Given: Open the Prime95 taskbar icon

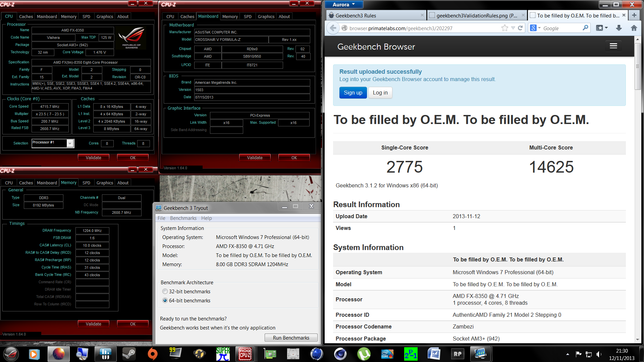Looking at the screenshot, I should coord(411,354).
